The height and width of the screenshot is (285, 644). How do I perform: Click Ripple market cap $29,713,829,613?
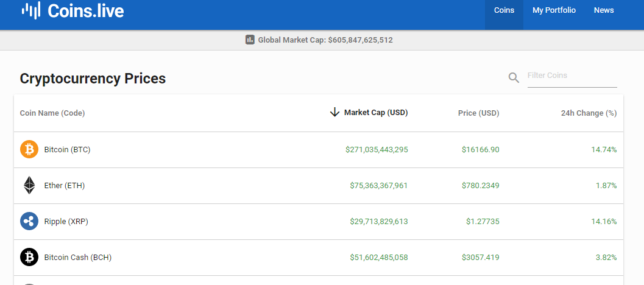pyautogui.click(x=379, y=222)
